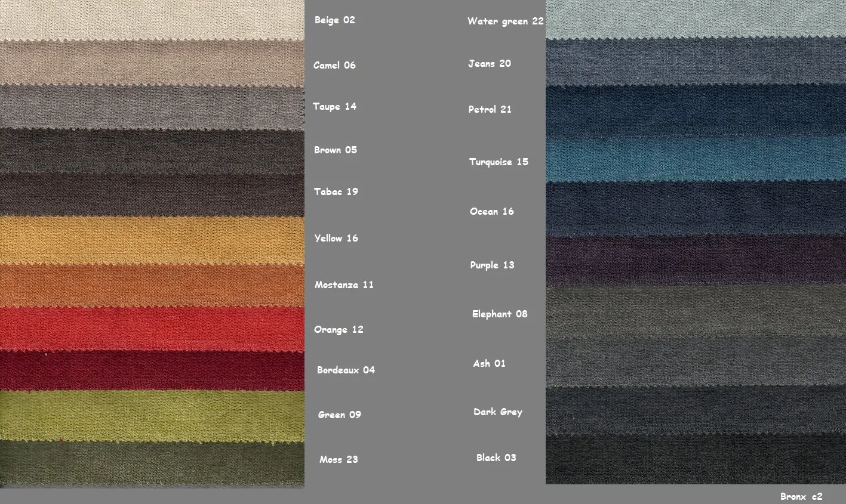
Task: Pick the Bordeaux 04 fabric swatch
Action: pos(152,370)
